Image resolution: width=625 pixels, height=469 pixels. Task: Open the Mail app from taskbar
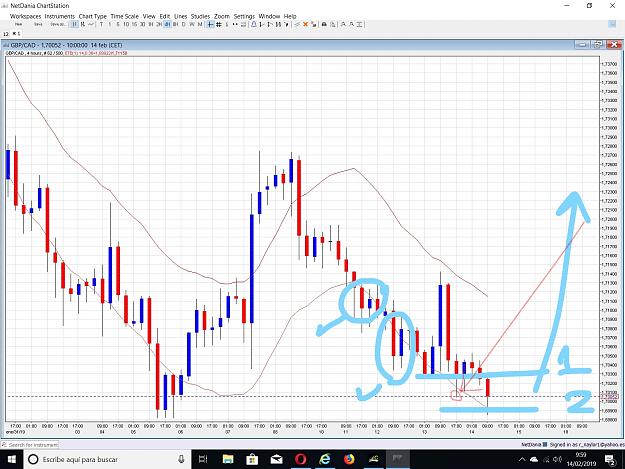point(276,459)
